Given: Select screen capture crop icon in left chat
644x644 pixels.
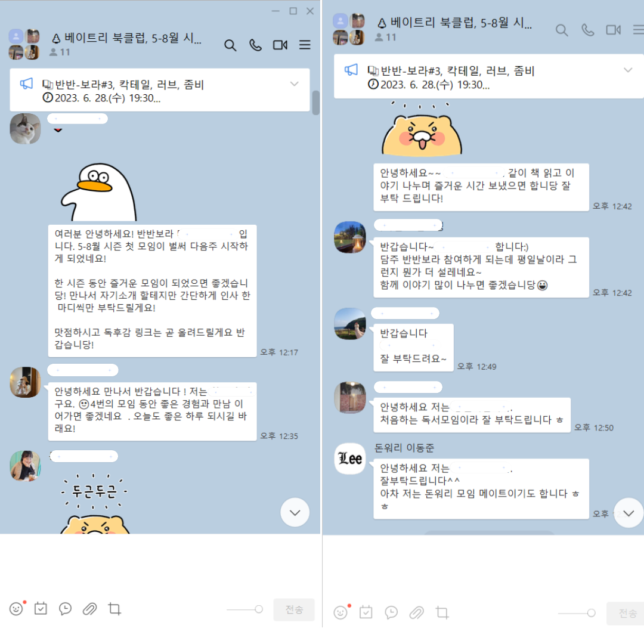Looking at the screenshot, I should pos(114,609).
